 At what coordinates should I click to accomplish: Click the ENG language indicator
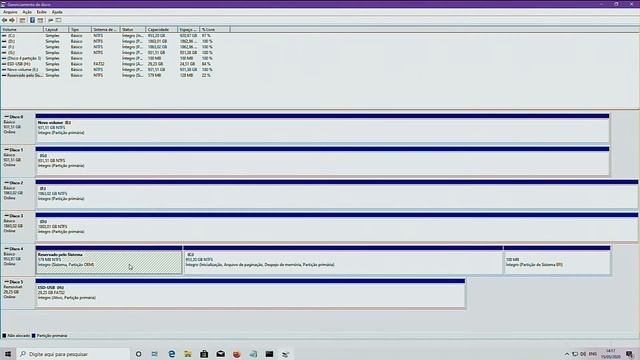(x=593, y=354)
